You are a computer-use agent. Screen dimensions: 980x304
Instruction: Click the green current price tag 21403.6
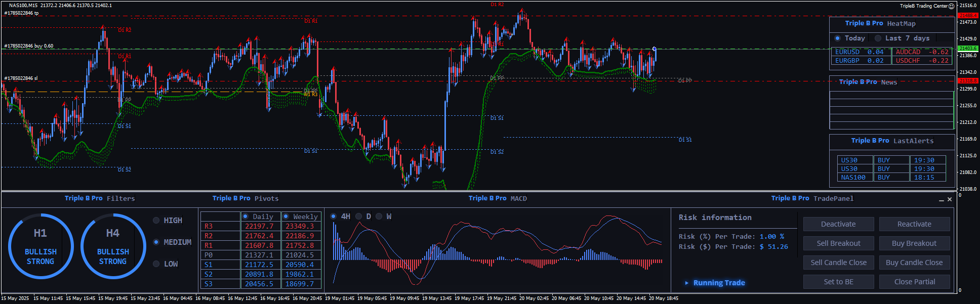[x=968, y=49]
